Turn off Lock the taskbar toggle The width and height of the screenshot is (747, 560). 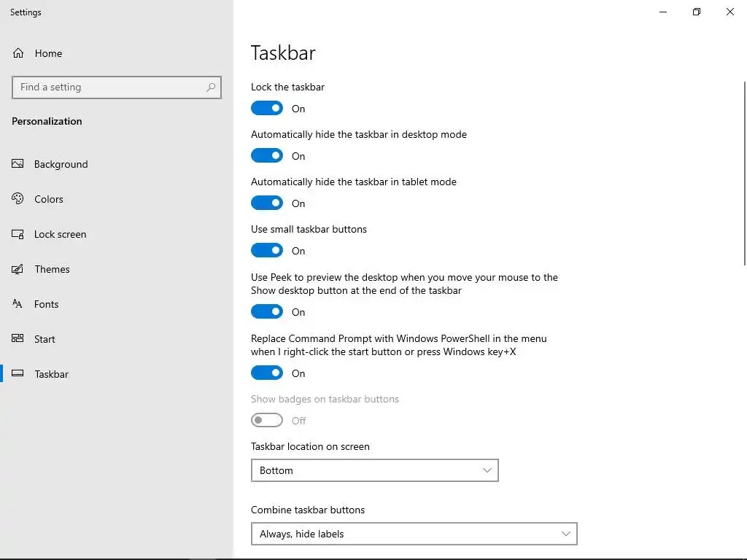click(x=267, y=109)
